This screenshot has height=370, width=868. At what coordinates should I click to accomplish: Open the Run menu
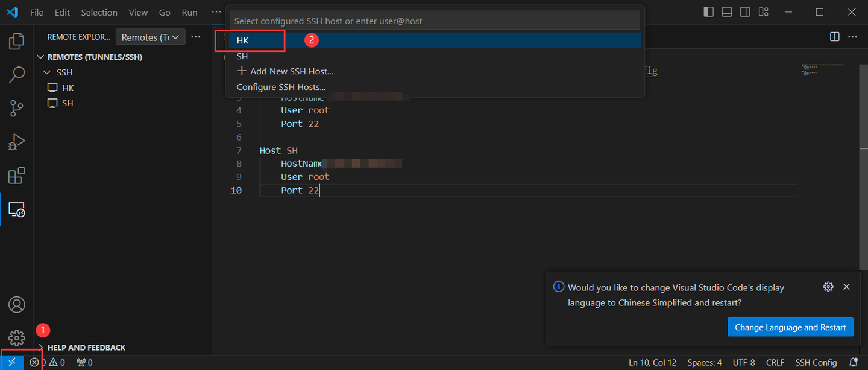(x=189, y=12)
